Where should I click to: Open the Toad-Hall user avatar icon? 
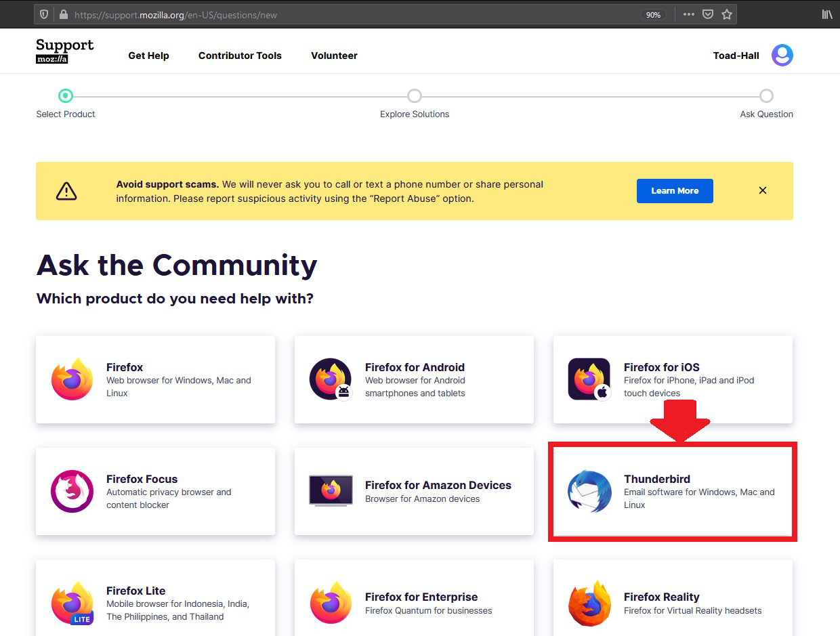[x=782, y=56]
